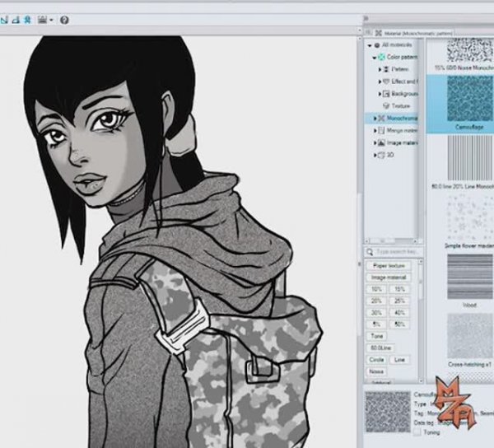This screenshot has width=494, height=448.
Task: Expand the 3D node arrow
Action: pyautogui.click(x=375, y=155)
